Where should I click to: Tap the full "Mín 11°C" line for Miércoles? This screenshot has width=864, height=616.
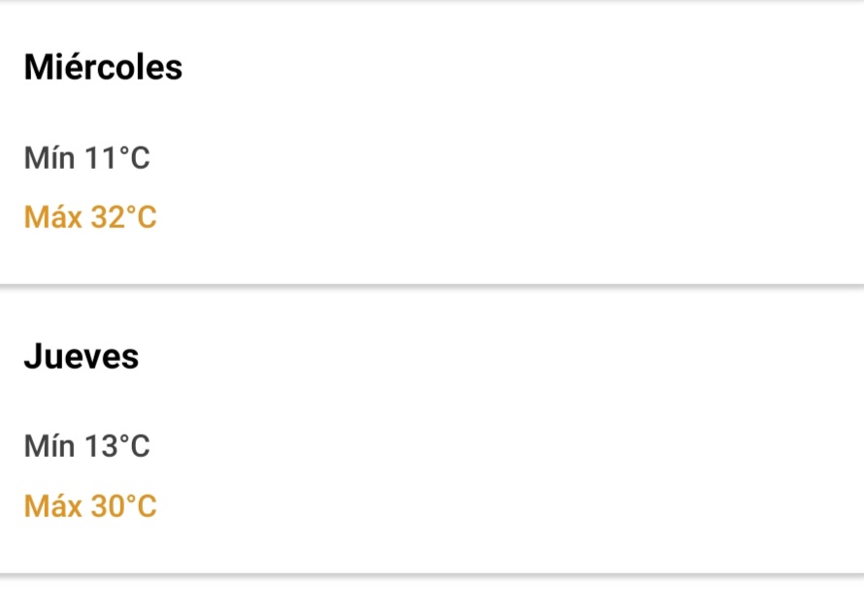click(x=87, y=158)
